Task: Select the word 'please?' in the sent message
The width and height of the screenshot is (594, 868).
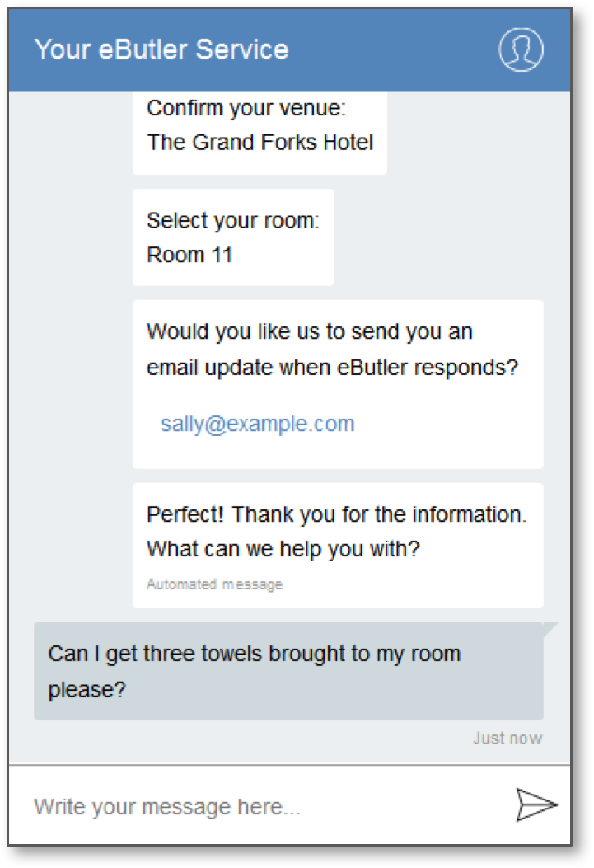Action: pos(87,690)
